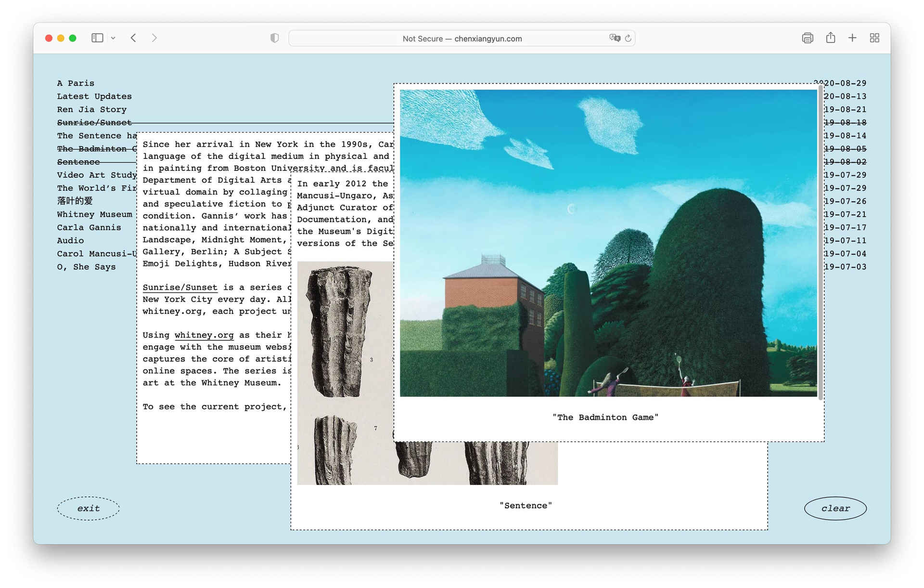Click the Badminton Game painting image

point(608,243)
